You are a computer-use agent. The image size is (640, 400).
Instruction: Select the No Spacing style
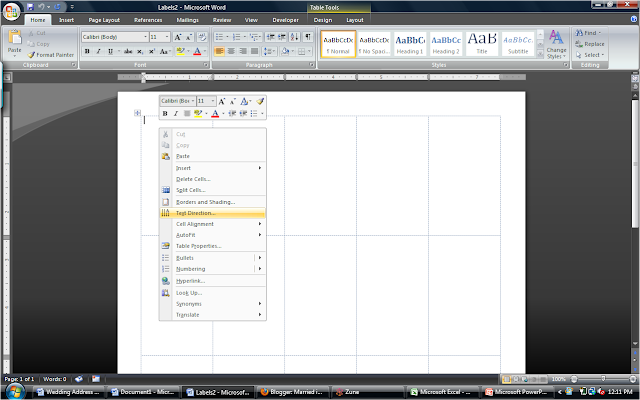374,44
